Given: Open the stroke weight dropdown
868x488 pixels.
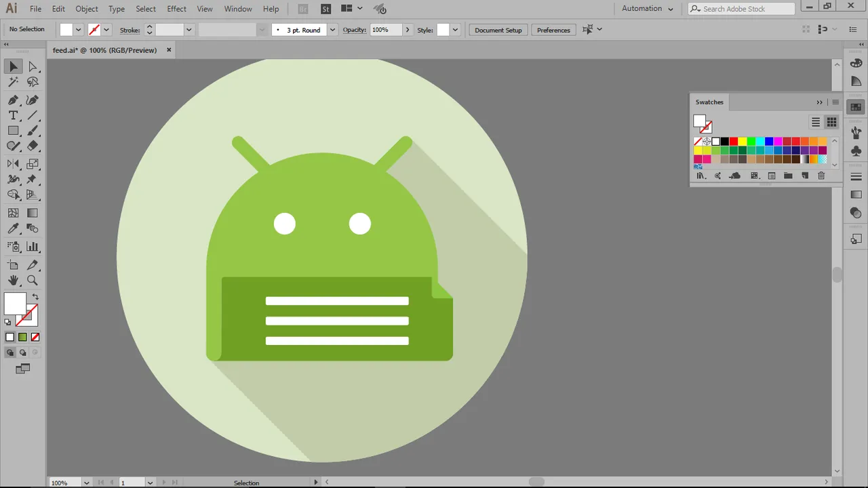Looking at the screenshot, I should (189, 30).
